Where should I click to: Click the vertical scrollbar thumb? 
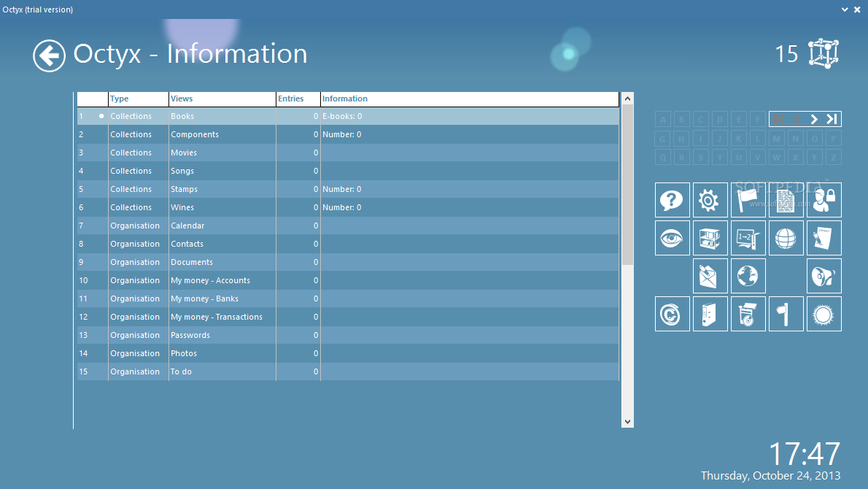coord(627,185)
